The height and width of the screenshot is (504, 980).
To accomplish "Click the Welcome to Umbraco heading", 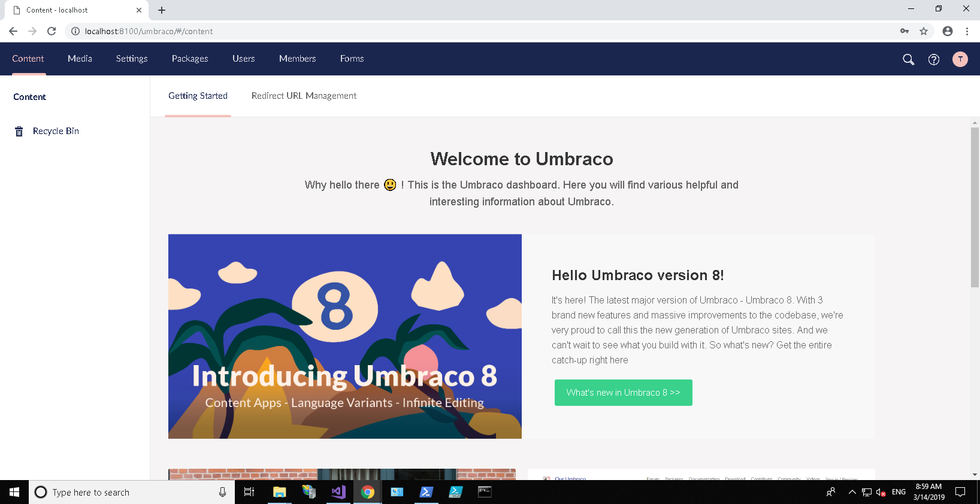I will [522, 159].
